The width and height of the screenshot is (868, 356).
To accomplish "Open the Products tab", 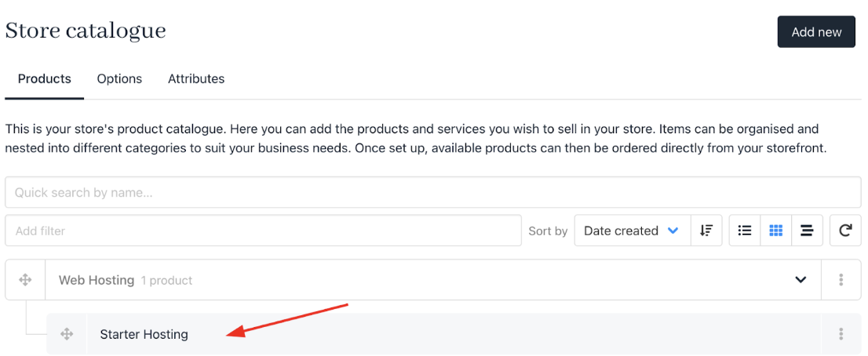I will coord(44,79).
